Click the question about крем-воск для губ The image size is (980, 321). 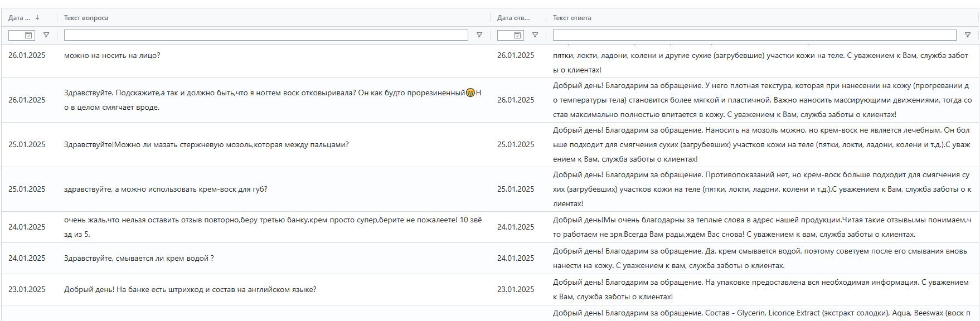166,189
